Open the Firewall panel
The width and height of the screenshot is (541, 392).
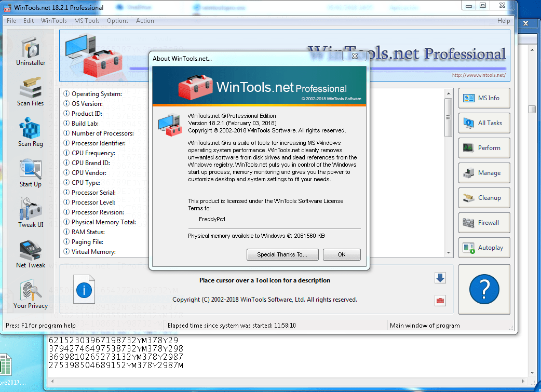coord(484,223)
